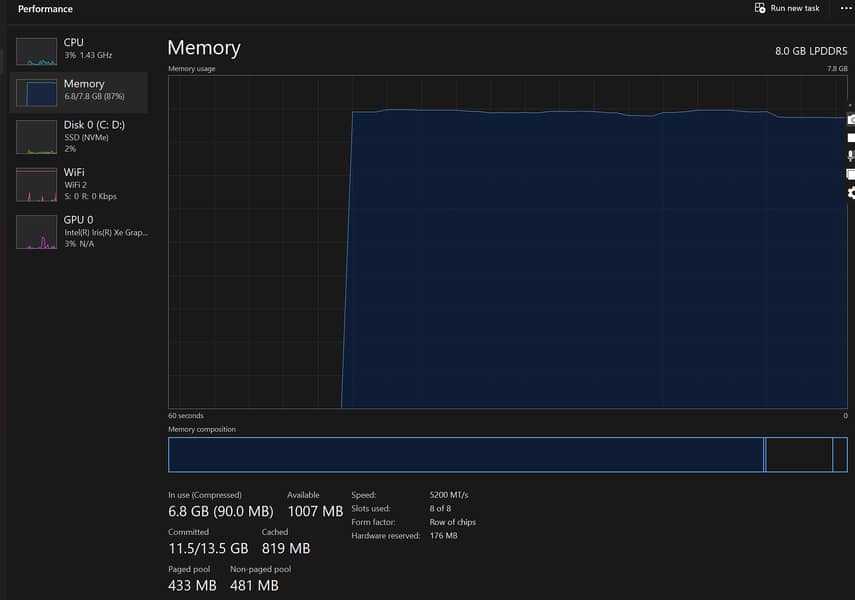
Task: Click the 6.8 GB (90.0 MB) value
Action: (221, 512)
